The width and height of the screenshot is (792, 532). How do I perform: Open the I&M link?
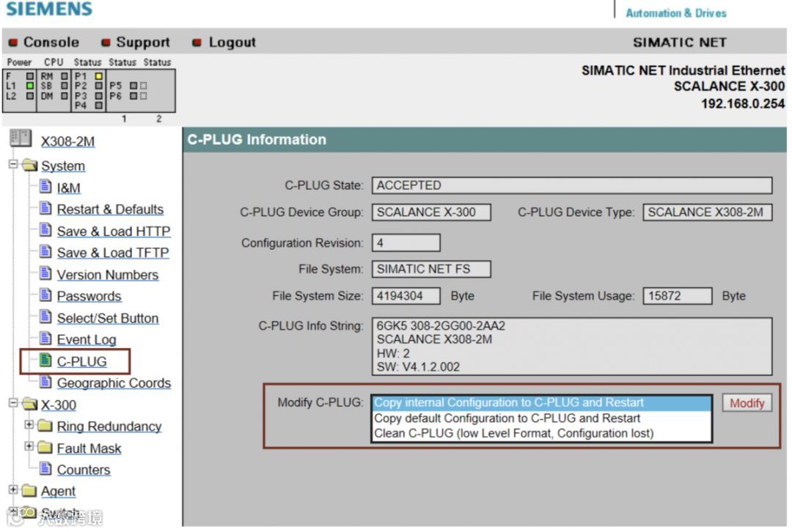point(68,188)
